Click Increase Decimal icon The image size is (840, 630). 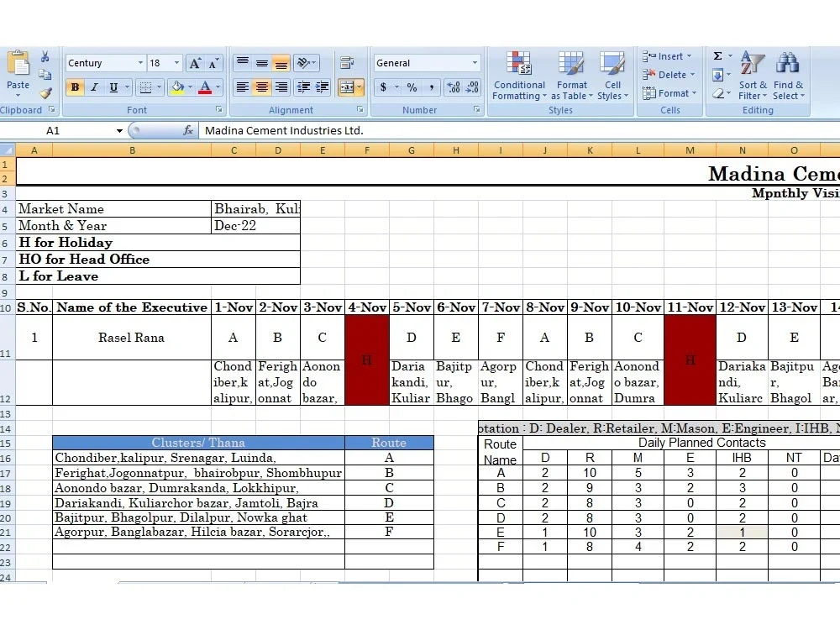click(454, 87)
